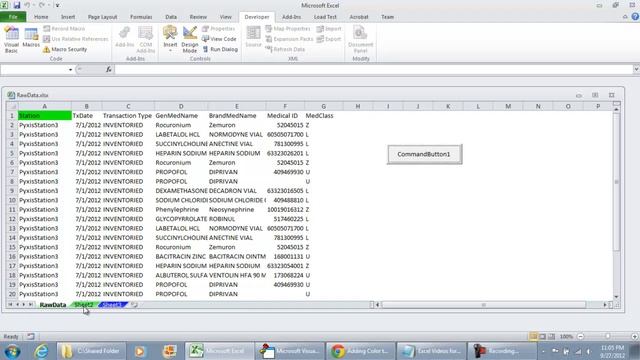Switch to the Review tab
The height and width of the screenshot is (360, 640).
(x=198, y=17)
